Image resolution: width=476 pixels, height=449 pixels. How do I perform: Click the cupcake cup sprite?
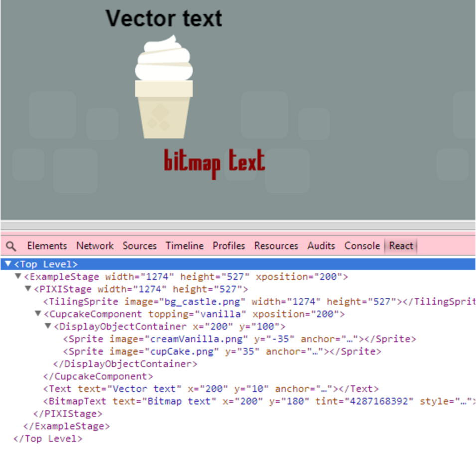coord(163,109)
